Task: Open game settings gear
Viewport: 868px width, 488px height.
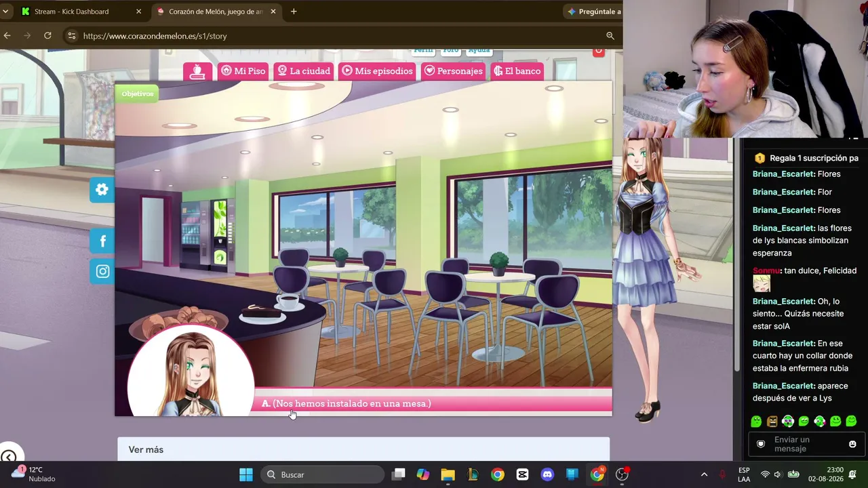Action: (102, 190)
